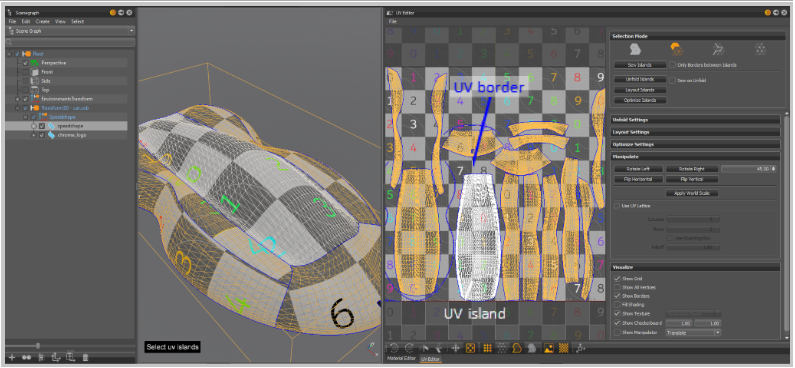
Task: Toggle the orange texture image icon in UV toolbar
Action: point(548,348)
